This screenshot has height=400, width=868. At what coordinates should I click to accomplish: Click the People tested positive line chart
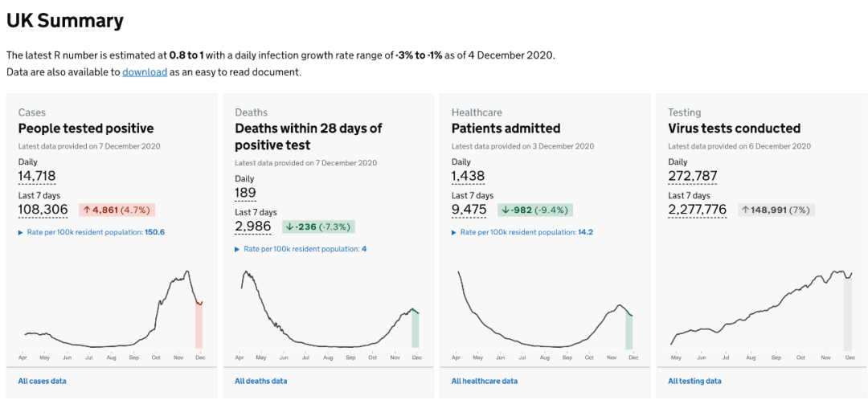(113, 313)
